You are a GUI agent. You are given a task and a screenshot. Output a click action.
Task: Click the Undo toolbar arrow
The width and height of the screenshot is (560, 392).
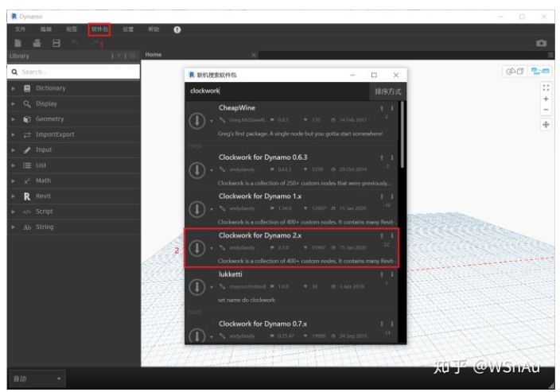point(76,43)
